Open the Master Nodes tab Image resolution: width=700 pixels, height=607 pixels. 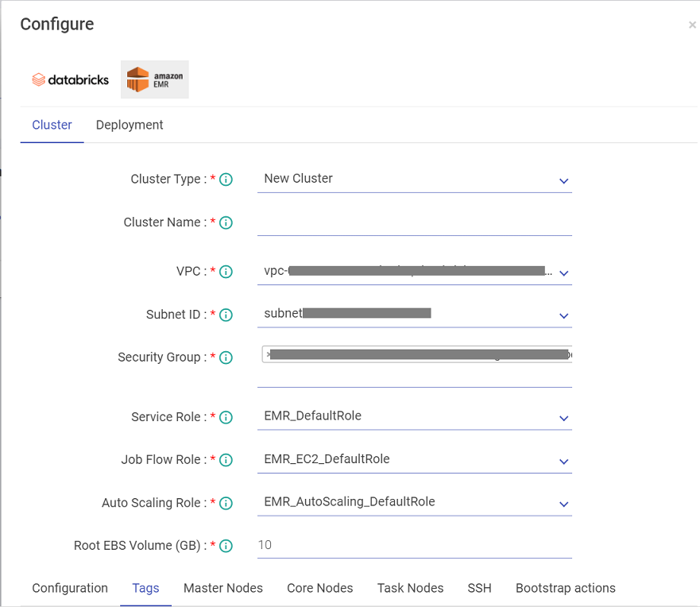pyautogui.click(x=223, y=588)
